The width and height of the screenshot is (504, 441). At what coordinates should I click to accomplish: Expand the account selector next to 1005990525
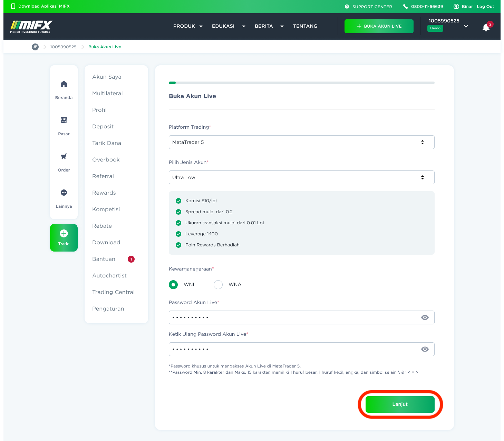point(466,26)
